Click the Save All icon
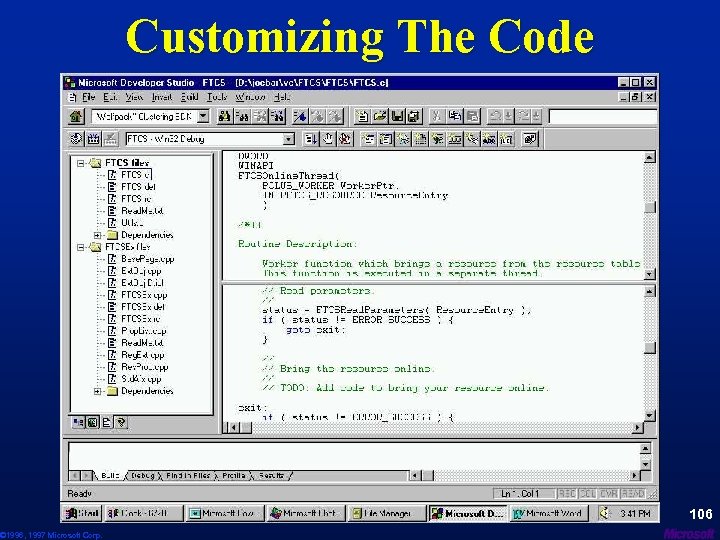 414,117
